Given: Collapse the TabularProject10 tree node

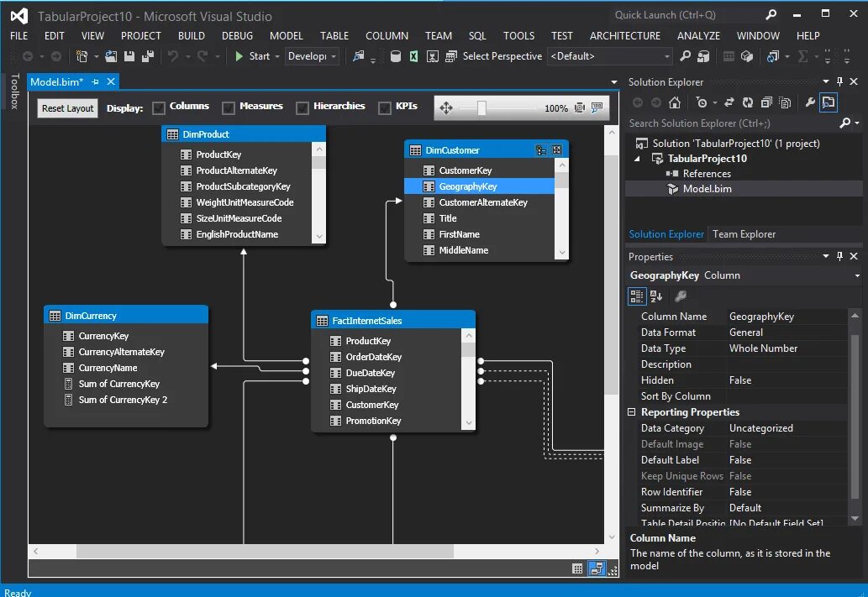Looking at the screenshot, I should pyautogui.click(x=637, y=158).
